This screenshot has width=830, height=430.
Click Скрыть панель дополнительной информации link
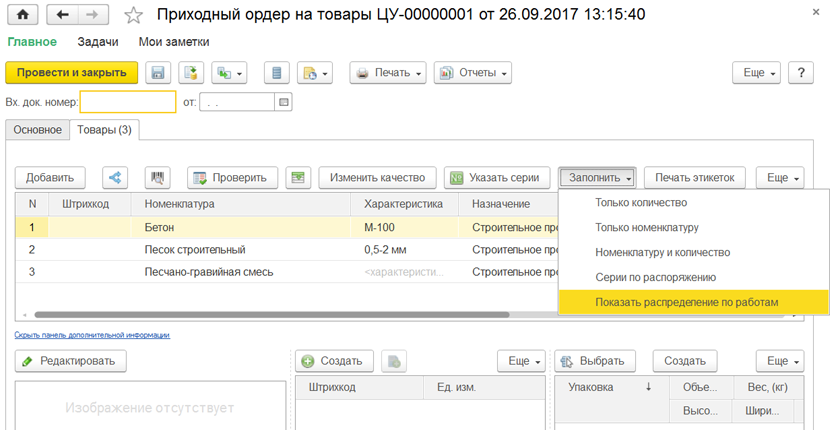[x=92, y=335]
